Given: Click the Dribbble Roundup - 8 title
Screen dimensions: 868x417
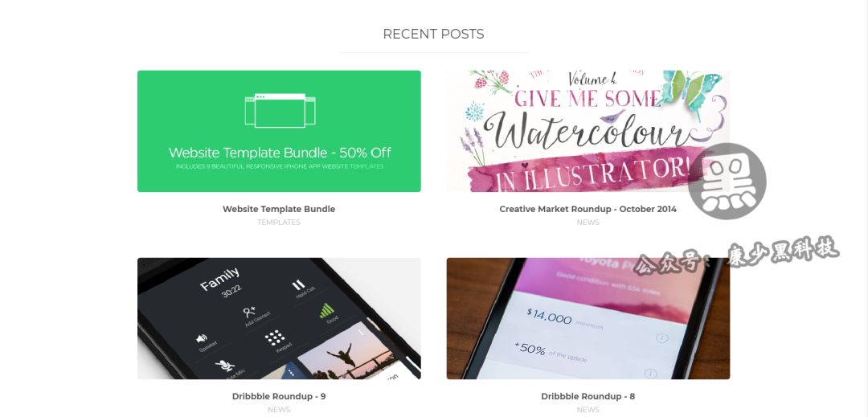Looking at the screenshot, I should point(588,397).
